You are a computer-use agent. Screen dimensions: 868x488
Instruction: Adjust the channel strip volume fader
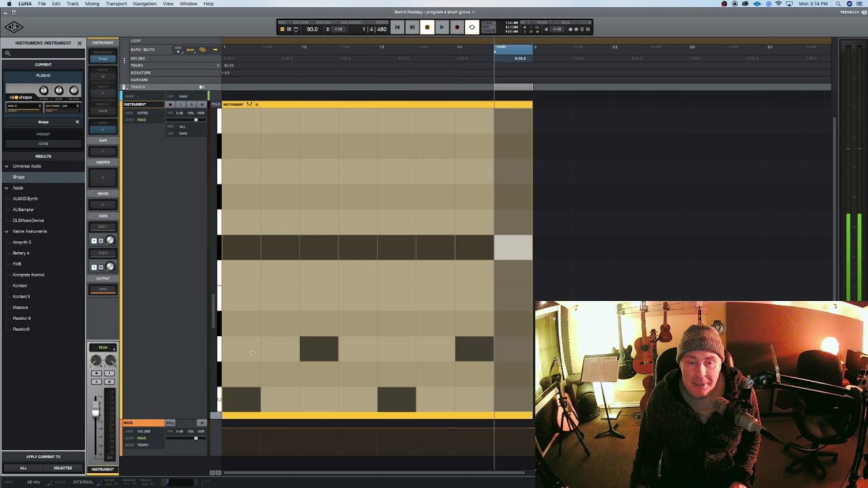pos(96,409)
